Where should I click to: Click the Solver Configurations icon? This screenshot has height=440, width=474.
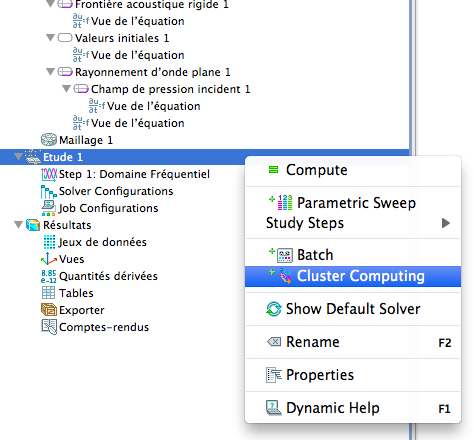pos(49,192)
